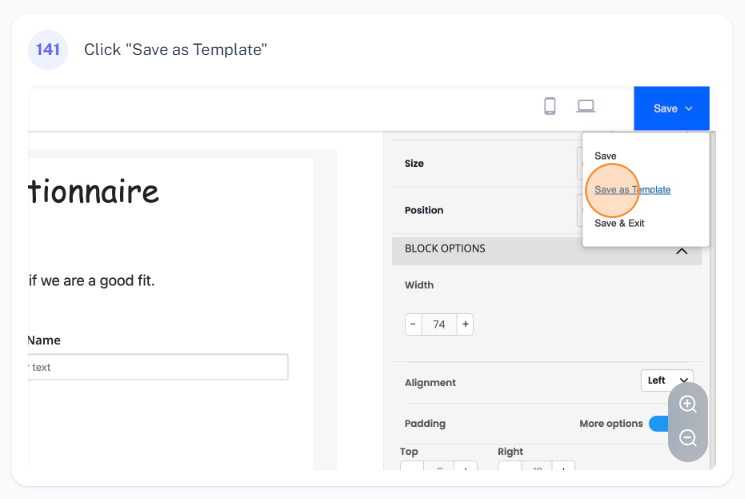Click the Width value field showing 74
Image resolution: width=745 pixels, height=499 pixels.
[x=439, y=324]
